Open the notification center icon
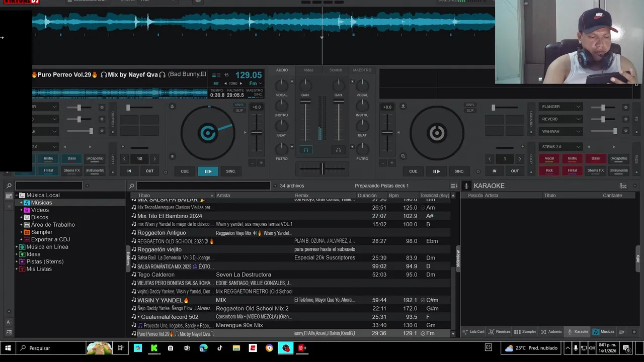The height and width of the screenshot is (362, 644). click(626, 348)
